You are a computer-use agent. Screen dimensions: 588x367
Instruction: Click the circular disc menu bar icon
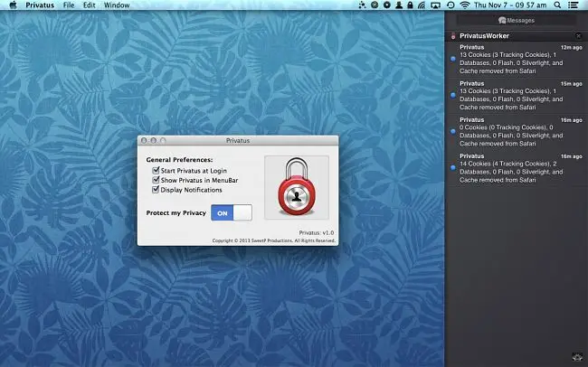pyautogui.click(x=386, y=5)
